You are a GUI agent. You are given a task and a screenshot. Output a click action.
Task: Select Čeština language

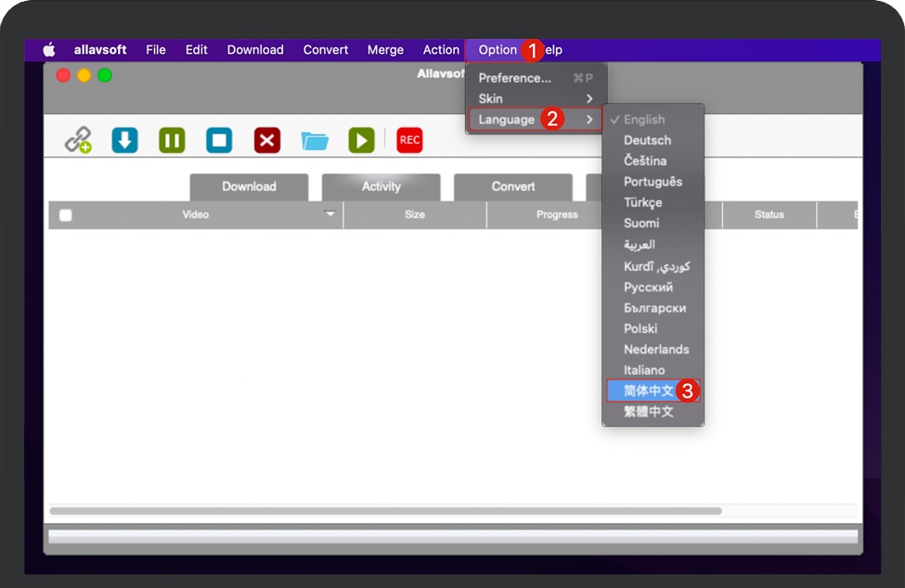(653, 160)
